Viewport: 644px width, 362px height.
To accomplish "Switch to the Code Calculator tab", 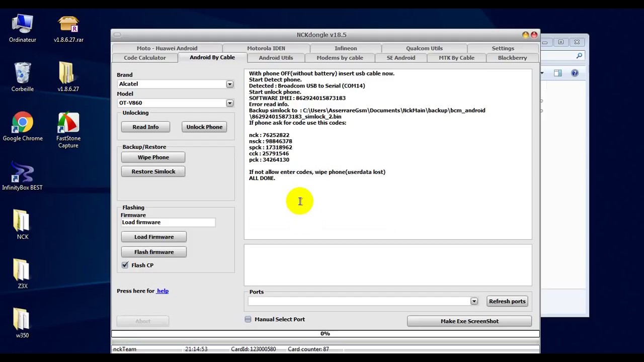I will pyautogui.click(x=145, y=58).
